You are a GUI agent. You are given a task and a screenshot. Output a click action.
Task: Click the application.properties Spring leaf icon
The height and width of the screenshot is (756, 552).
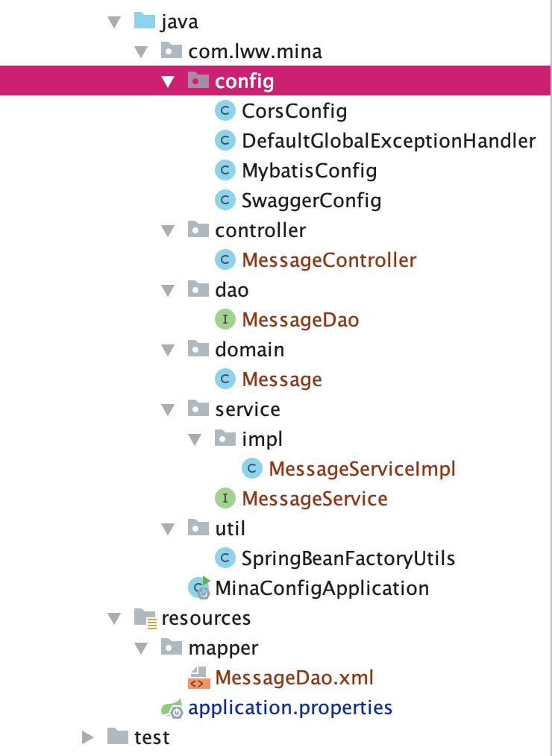[172, 708]
